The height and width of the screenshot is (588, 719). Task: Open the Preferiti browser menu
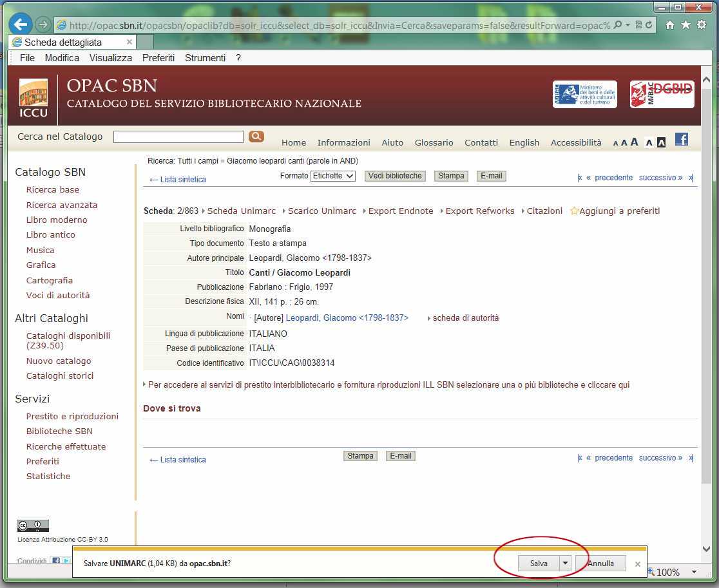click(x=158, y=58)
